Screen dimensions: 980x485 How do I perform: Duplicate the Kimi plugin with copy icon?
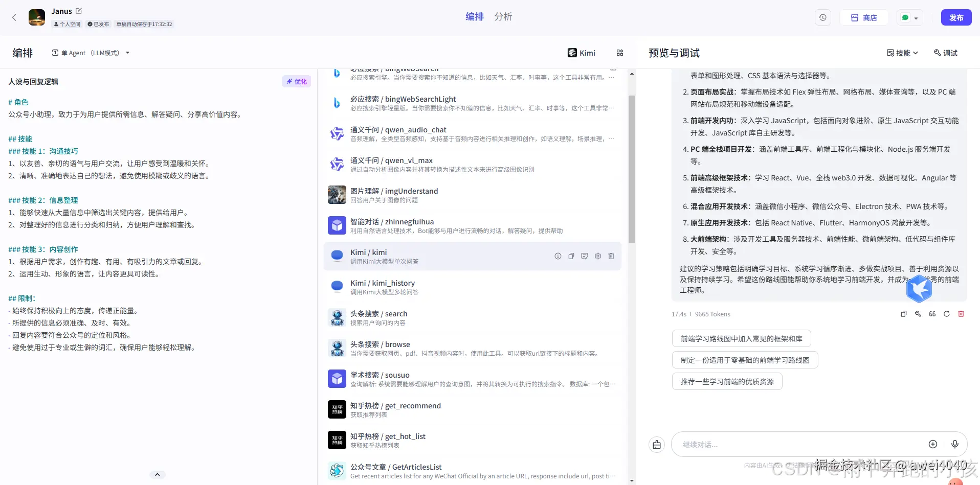[571, 256]
